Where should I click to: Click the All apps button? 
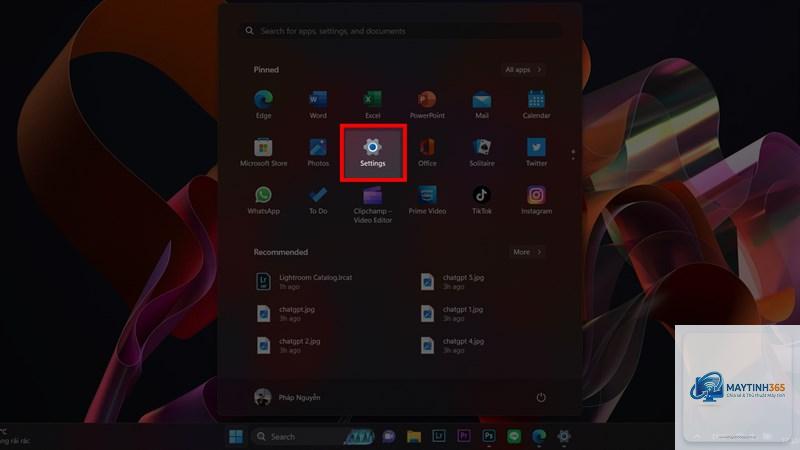tap(523, 69)
